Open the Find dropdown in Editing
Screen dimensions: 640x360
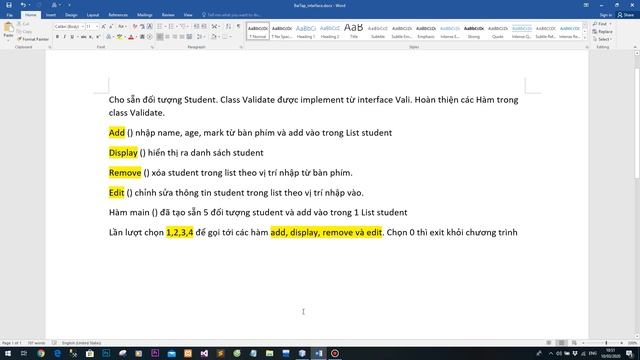tap(611, 24)
